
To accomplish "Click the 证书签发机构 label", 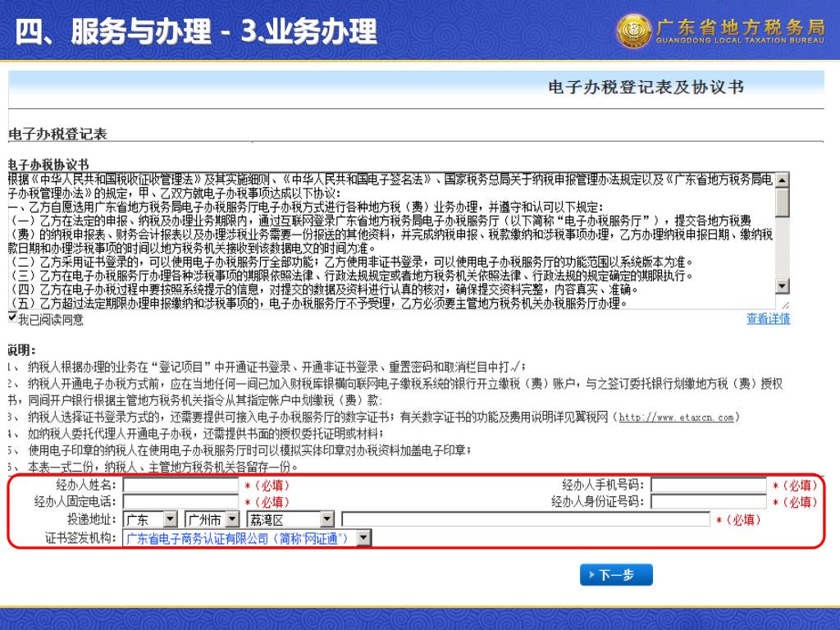I will tap(80, 537).
